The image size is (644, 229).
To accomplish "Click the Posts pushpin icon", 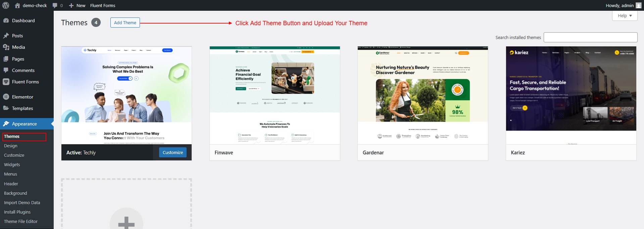I will point(6,36).
